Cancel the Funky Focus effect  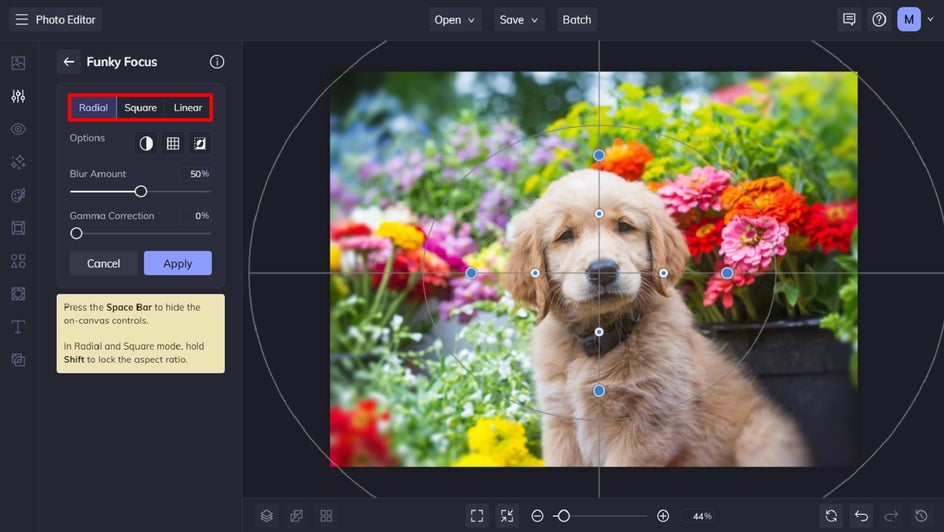pos(104,264)
